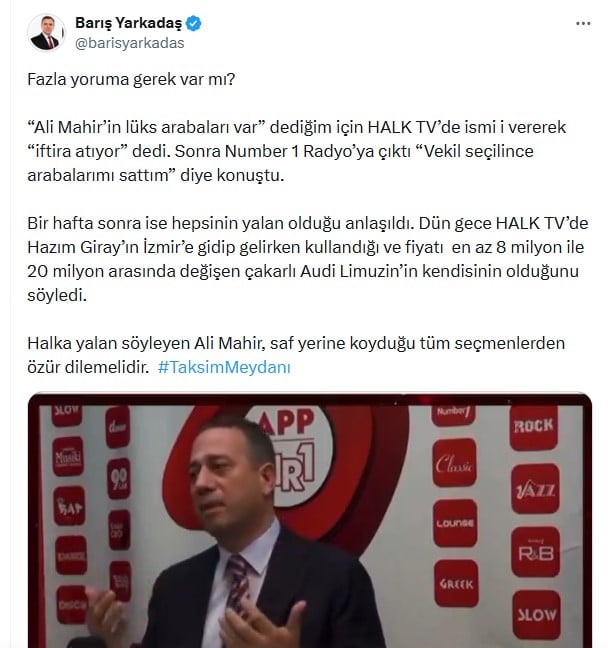Click the SLOW icon at bottom right

(536, 615)
